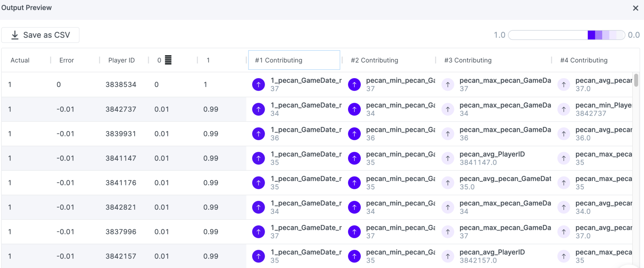Click the empty left part of legend bar
Viewport: 644px width, 268px height.
click(548, 35)
